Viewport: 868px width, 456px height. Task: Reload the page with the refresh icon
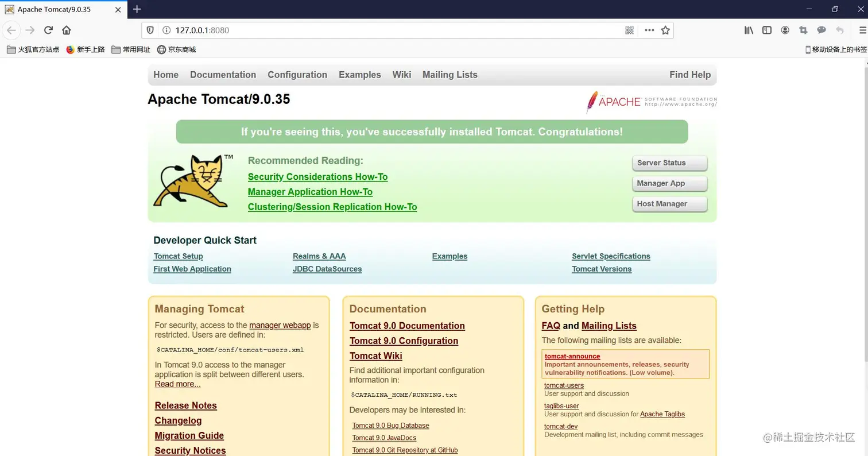48,30
